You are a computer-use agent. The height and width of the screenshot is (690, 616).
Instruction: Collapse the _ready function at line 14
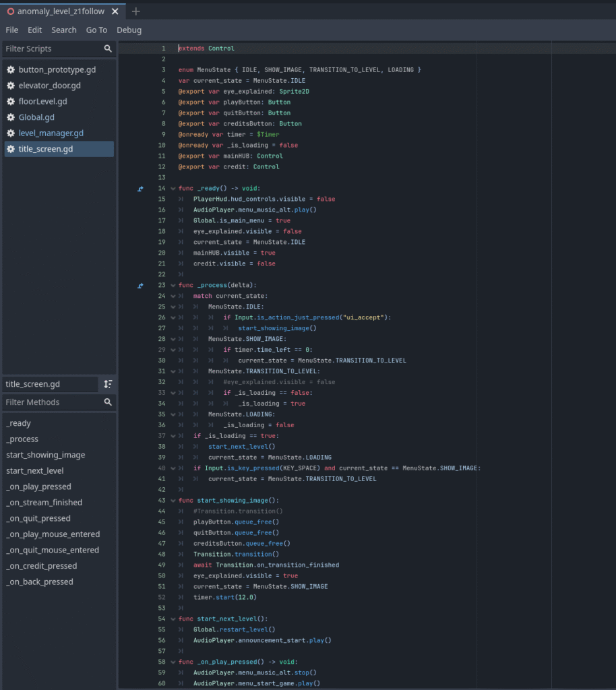pos(173,189)
